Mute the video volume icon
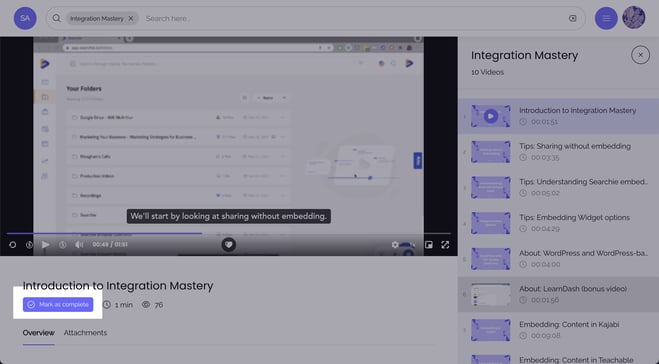This screenshot has width=659, height=364. tap(79, 245)
